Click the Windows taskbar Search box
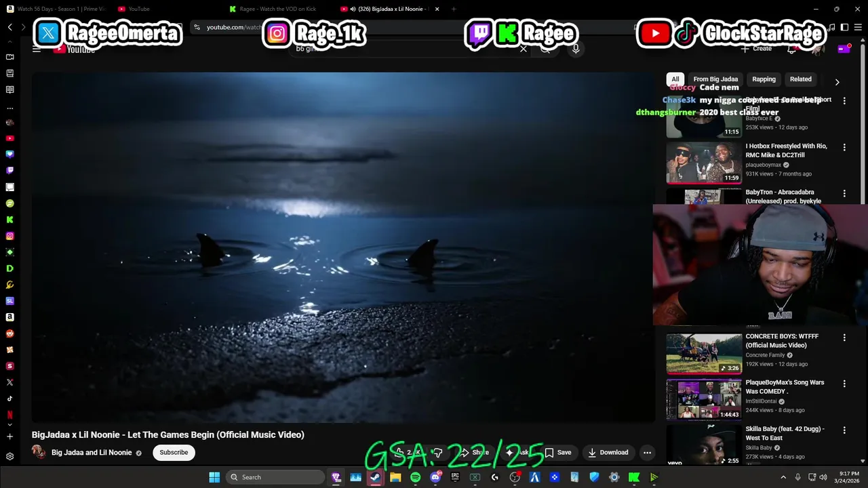The height and width of the screenshot is (488, 868). click(x=275, y=477)
